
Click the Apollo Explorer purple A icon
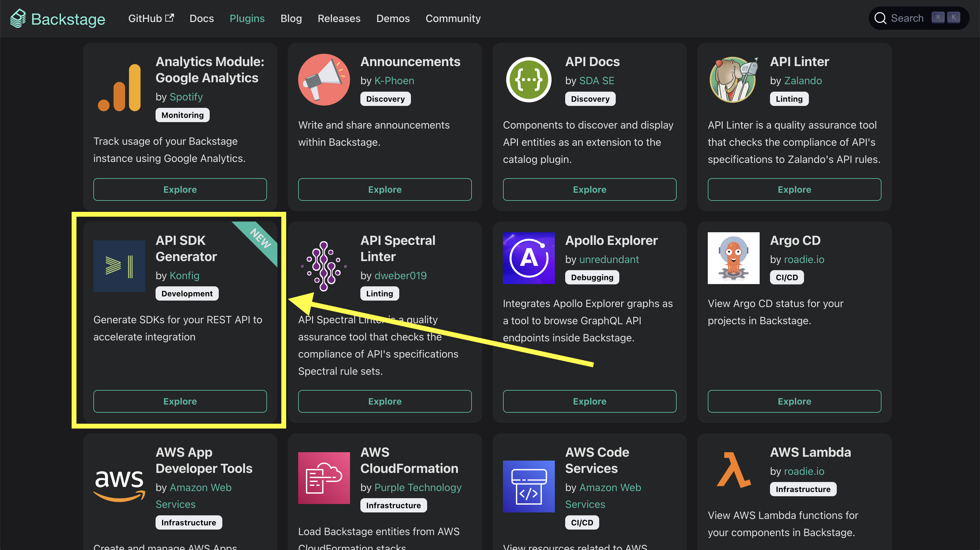(x=528, y=258)
